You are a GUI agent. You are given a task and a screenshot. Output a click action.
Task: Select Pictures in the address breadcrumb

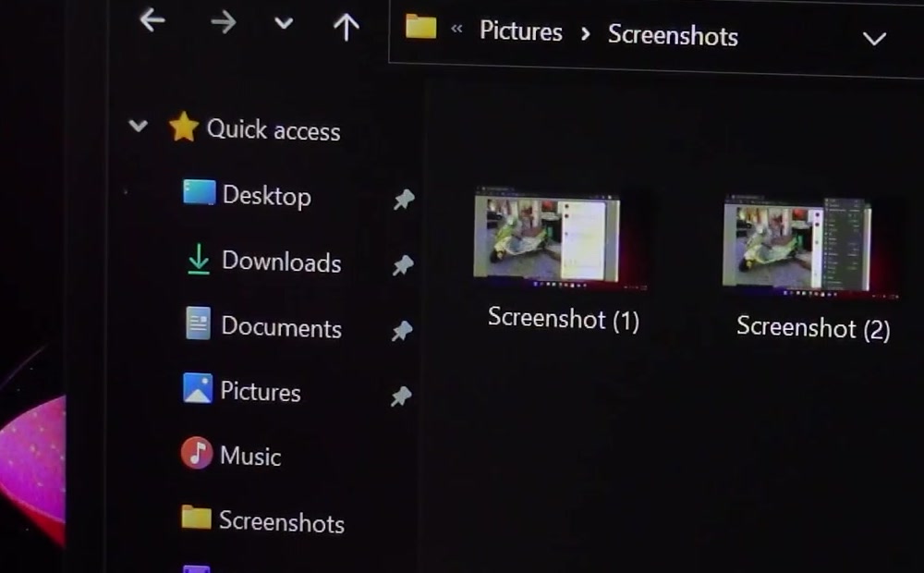pos(521,30)
